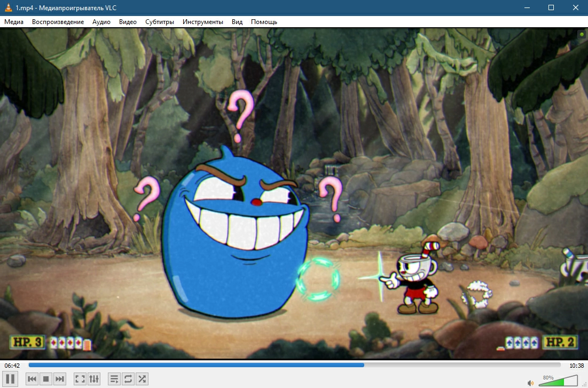Click the elapsed time 06:42
This screenshot has height=388, width=588.
[x=12, y=366]
